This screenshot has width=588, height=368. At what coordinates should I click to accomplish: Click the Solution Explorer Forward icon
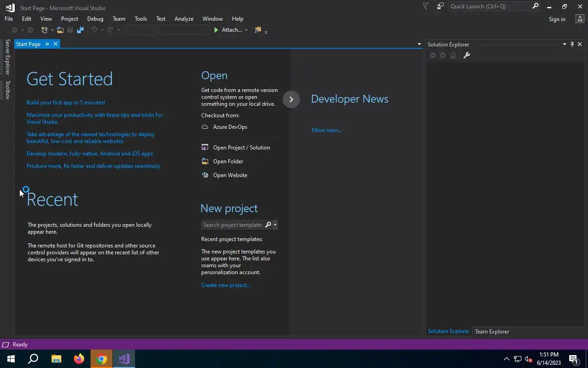[443, 55]
